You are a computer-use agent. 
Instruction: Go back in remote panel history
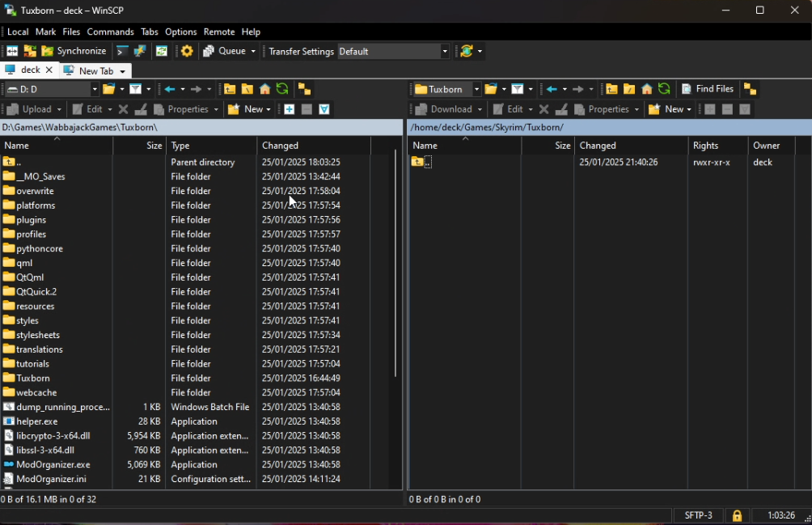click(x=552, y=89)
